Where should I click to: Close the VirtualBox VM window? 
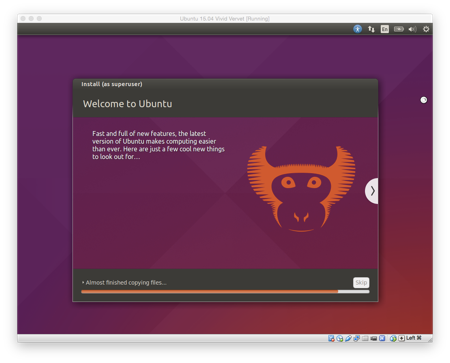coord(23,19)
